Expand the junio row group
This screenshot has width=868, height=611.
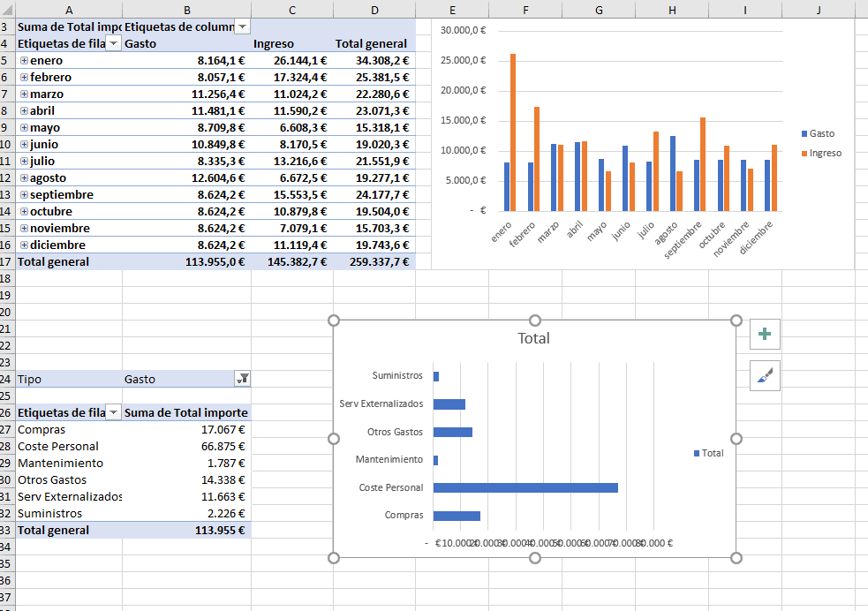25,144
